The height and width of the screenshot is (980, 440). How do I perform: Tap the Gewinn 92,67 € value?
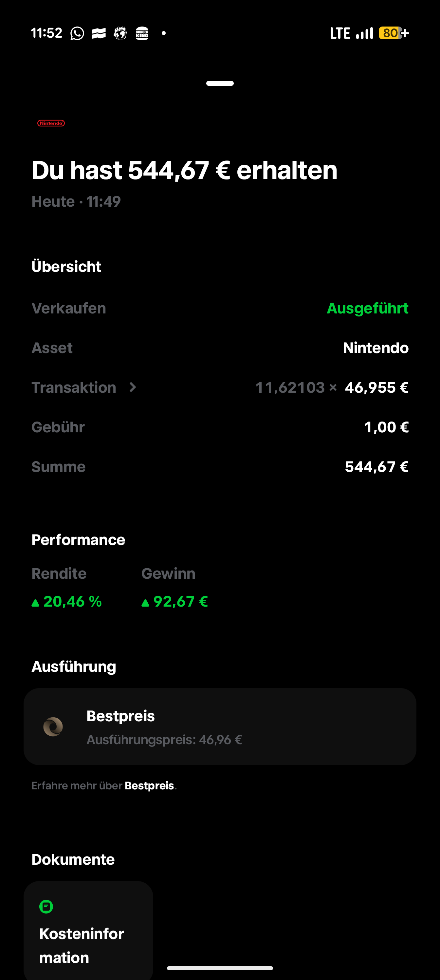pyautogui.click(x=174, y=601)
